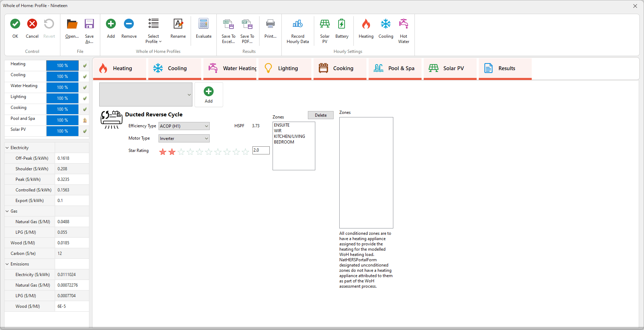Run Evaluate calculator icon
Image resolution: width=644 pixels, height=330 pixels.
point(204,24)
